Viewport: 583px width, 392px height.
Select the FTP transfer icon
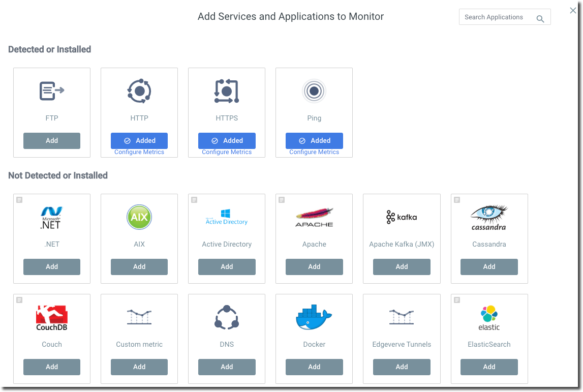coord(51,91)
